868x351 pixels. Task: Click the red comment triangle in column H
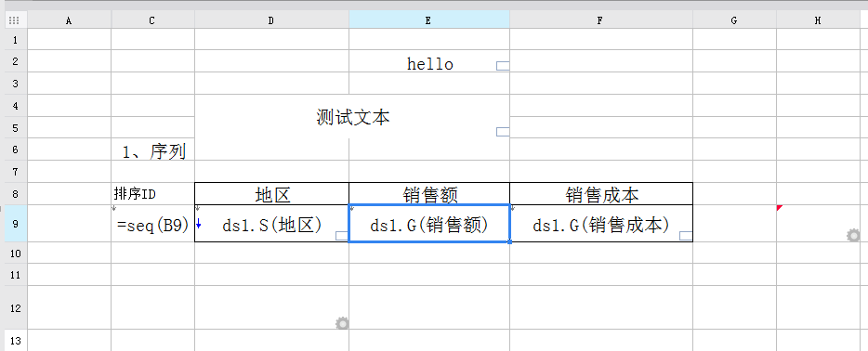coord(780,208)
